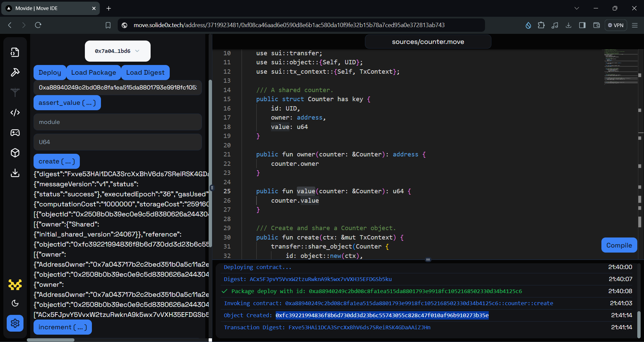Screen dimensions: 644x342
Task: Click the game controller sidebar icon
Action: pyautogui.click(x=15, y=133)
